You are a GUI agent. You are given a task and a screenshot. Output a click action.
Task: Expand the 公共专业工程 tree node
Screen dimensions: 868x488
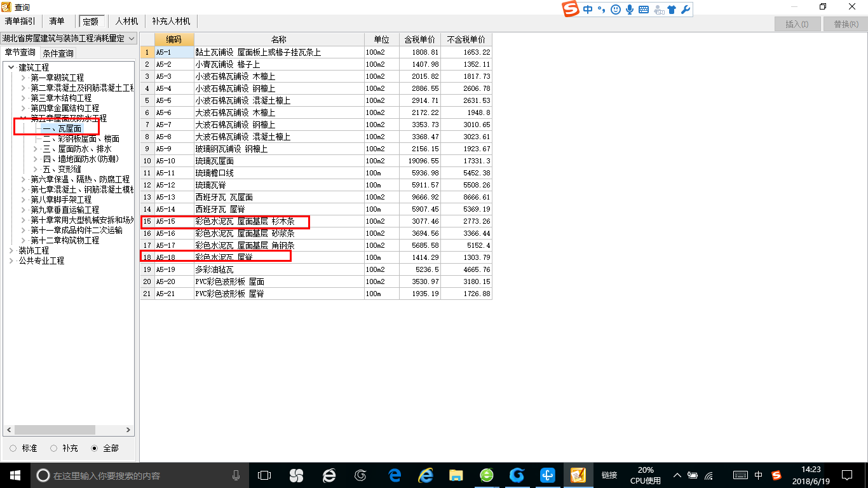pyautogui.click(x=11, y=261)
